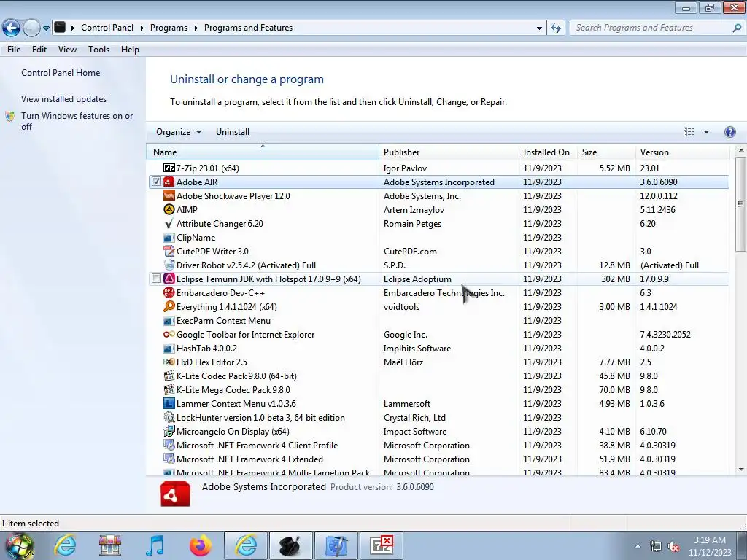Click the Uninstall button
This screenshot has width=747, height=560.
pyautogui.click(x=233, y=132)
